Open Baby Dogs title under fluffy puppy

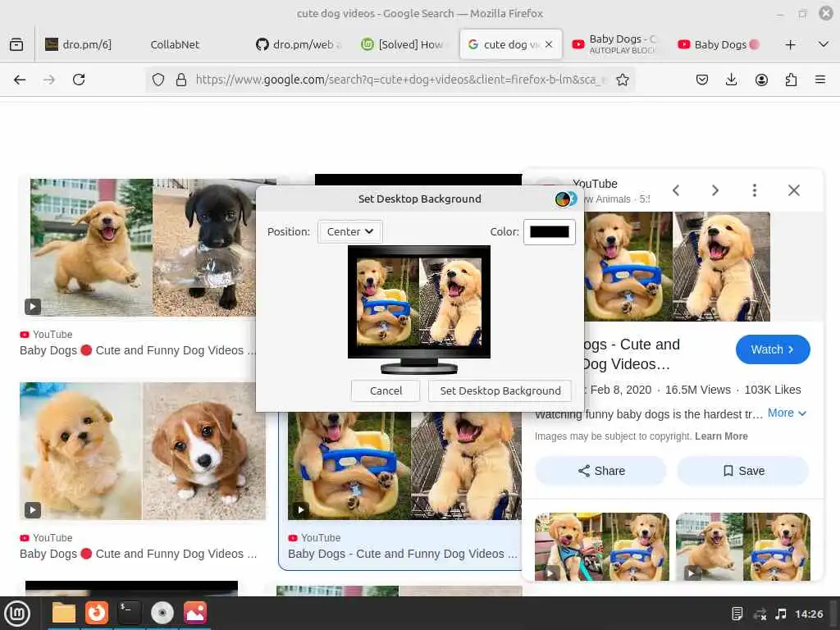pyautogui.click(x=138, y=554)
